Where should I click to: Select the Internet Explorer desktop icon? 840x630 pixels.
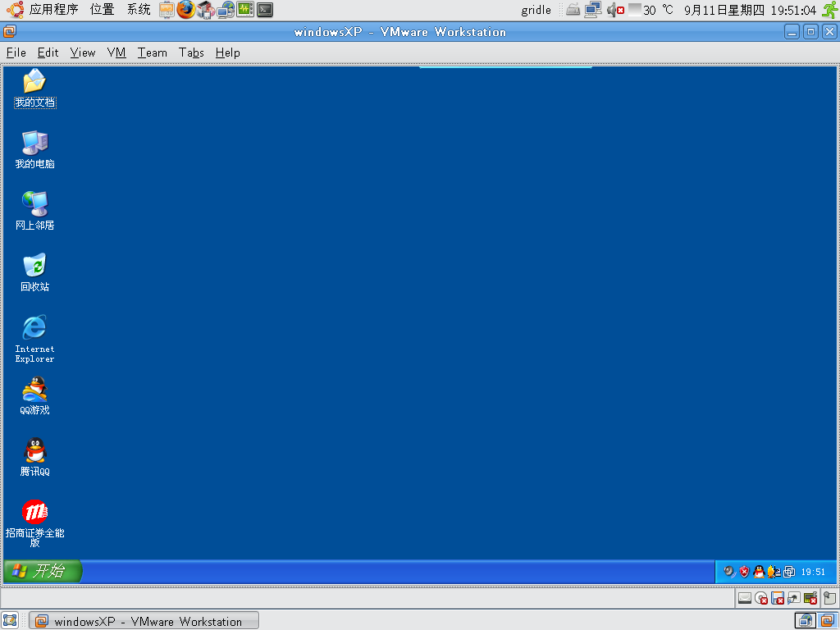(x=34, y=339)
